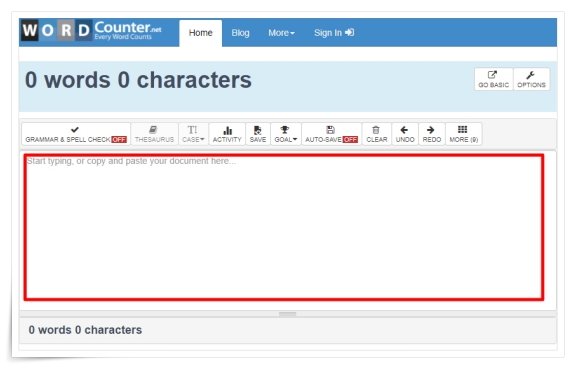Open the Options wrench button

pos(531,79)
